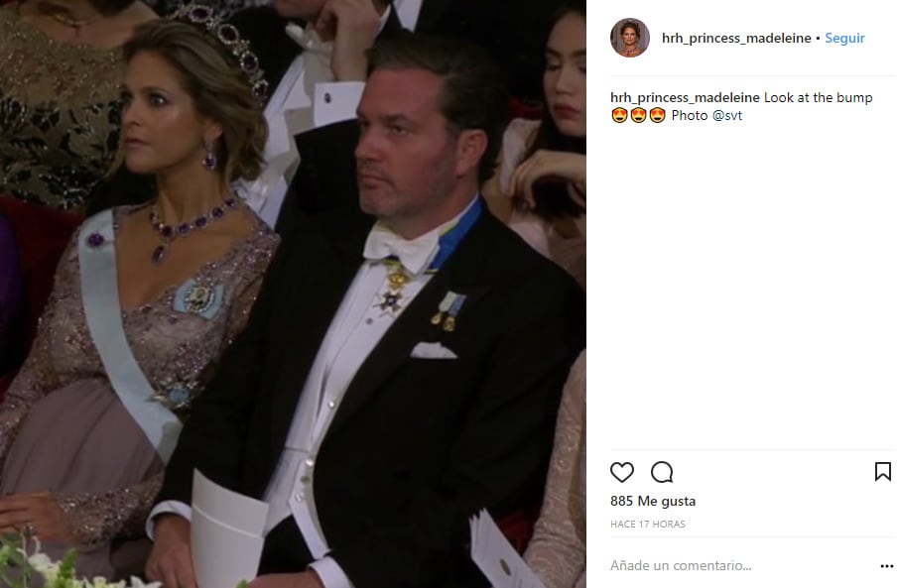This screenshot has width=898, height=588.
Task: Open the @svt mention in the caption
Action: pos(726,116)
